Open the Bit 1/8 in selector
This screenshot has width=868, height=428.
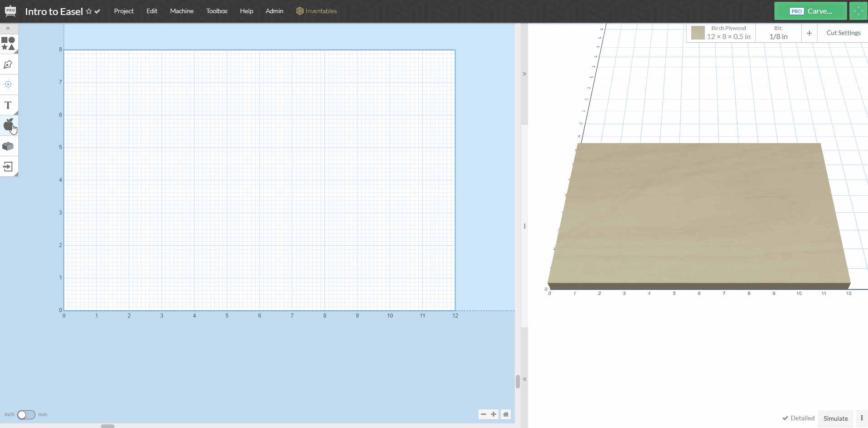778,33
